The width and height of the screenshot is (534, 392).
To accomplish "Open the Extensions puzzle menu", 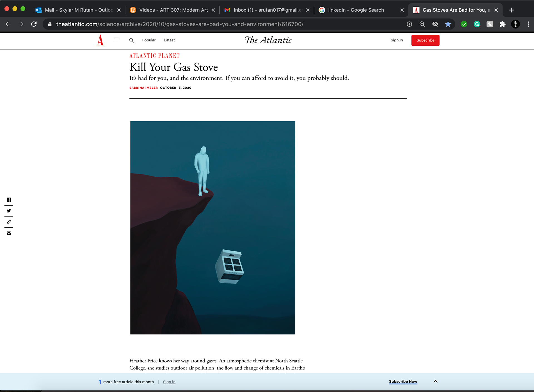I will click(503, 24).
